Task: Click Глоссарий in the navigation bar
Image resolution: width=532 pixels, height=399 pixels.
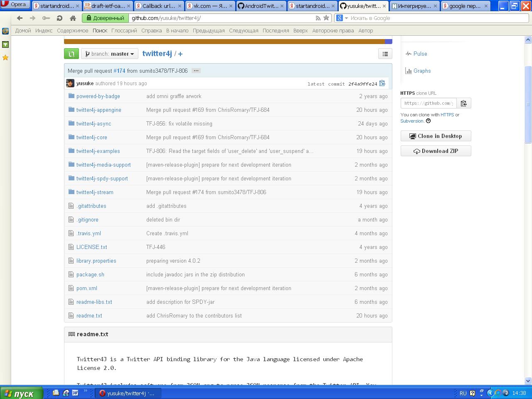Action: [124, 30]
